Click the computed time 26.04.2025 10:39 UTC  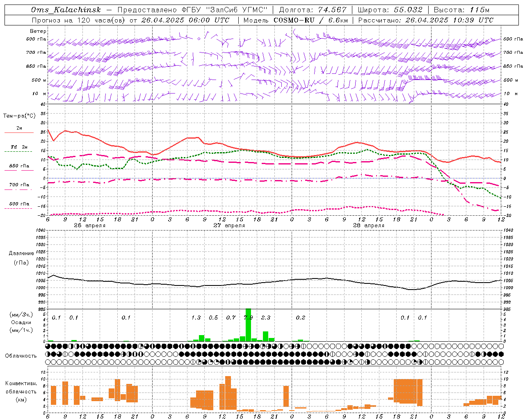[x=449, y=20]
